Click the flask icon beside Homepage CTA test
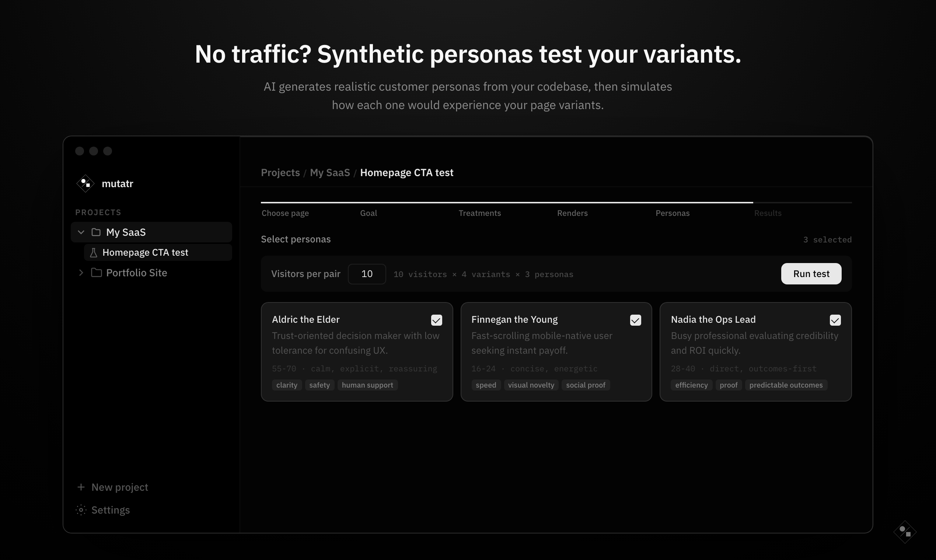This screenshot has width=936, height=560. point(93,252)
